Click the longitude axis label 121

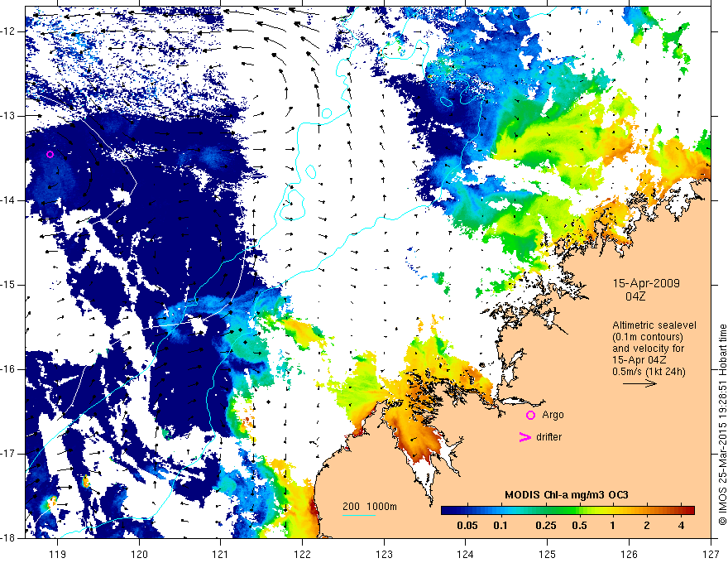coord(221,554)
